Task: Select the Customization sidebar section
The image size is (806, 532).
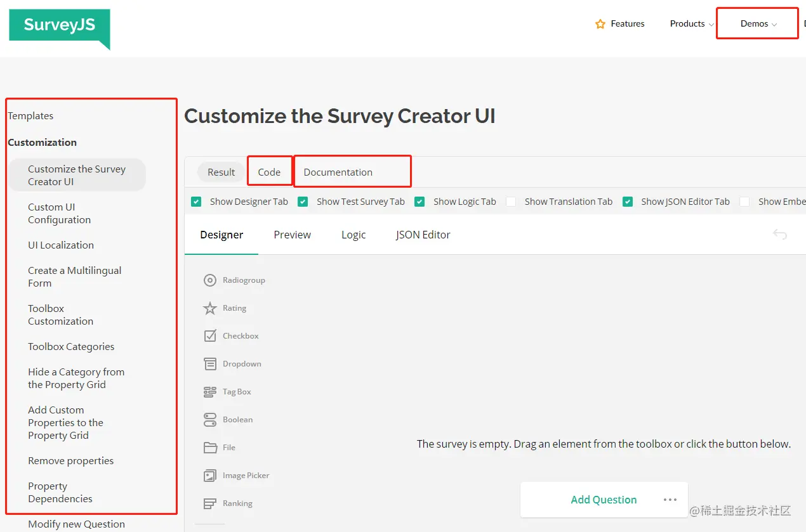Action: [x=42, y=143]
